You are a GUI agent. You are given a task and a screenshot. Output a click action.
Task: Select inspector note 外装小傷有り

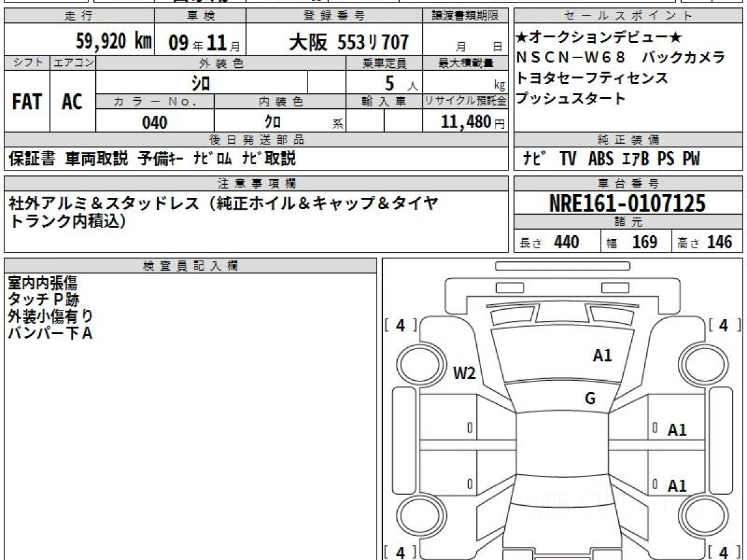pos(51,316)
